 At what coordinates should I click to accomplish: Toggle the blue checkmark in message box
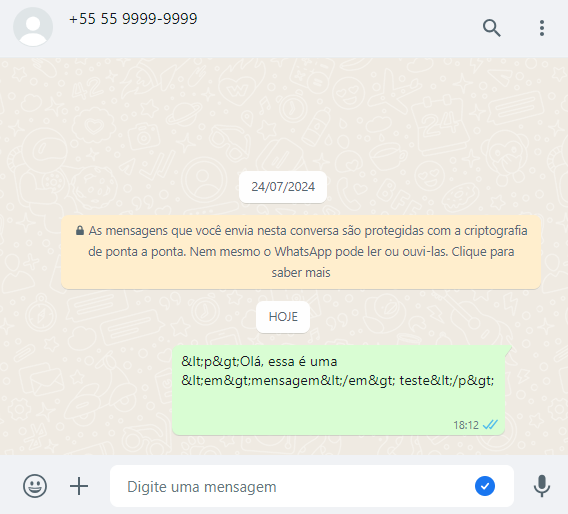tap(485, 486)
